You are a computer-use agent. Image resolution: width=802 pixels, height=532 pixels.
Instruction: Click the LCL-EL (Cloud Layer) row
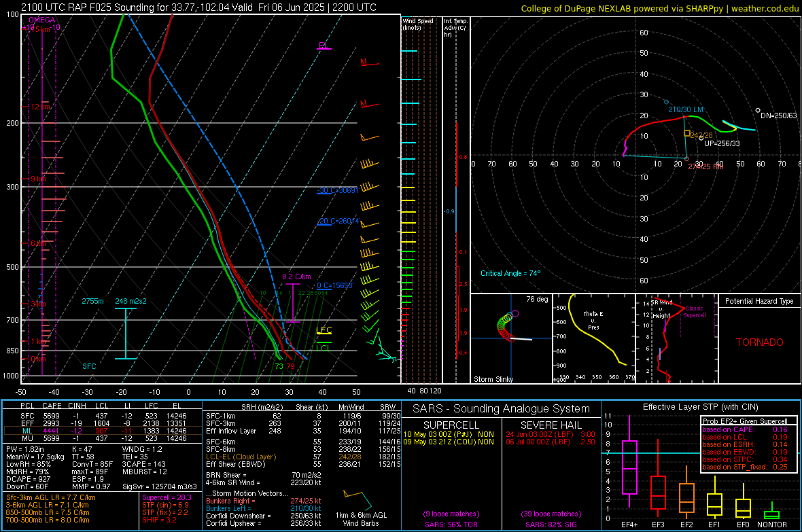tap(303, 457)
